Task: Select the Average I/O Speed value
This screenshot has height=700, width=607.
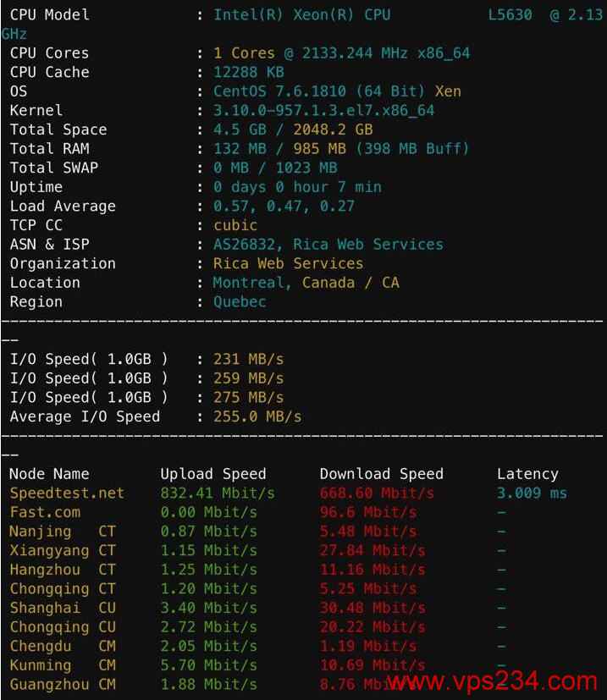Action: pos(257,417)
